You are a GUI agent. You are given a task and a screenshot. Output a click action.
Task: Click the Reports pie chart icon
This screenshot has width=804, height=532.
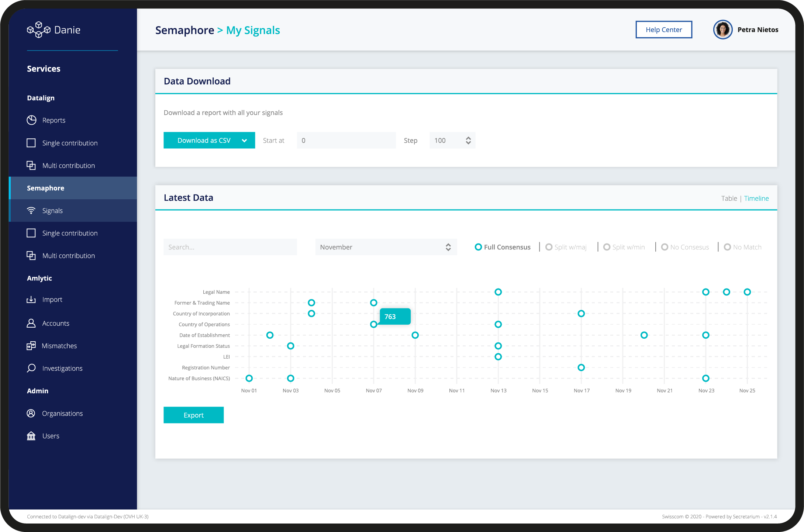pyautogui.click(x=31, y=120)
